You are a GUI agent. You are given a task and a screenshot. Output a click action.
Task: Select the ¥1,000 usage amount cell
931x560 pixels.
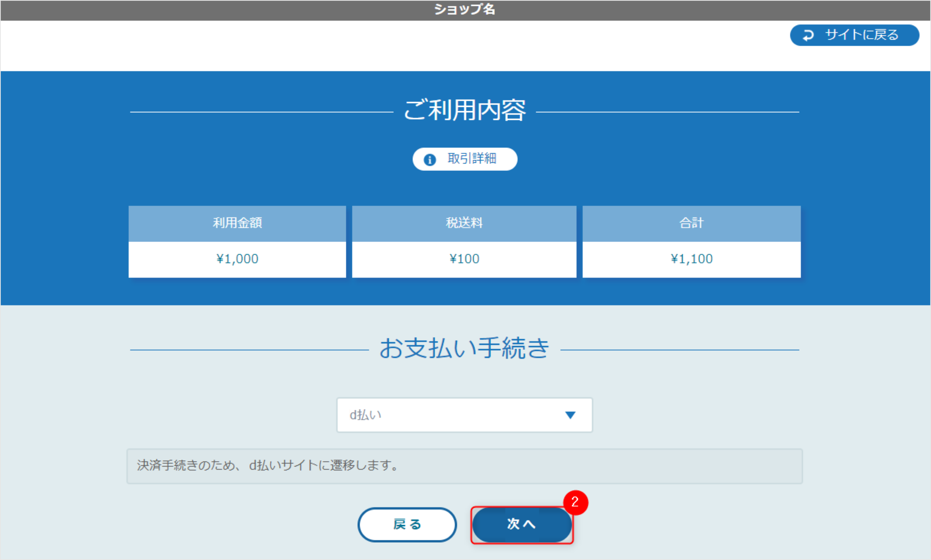[237, 259]
